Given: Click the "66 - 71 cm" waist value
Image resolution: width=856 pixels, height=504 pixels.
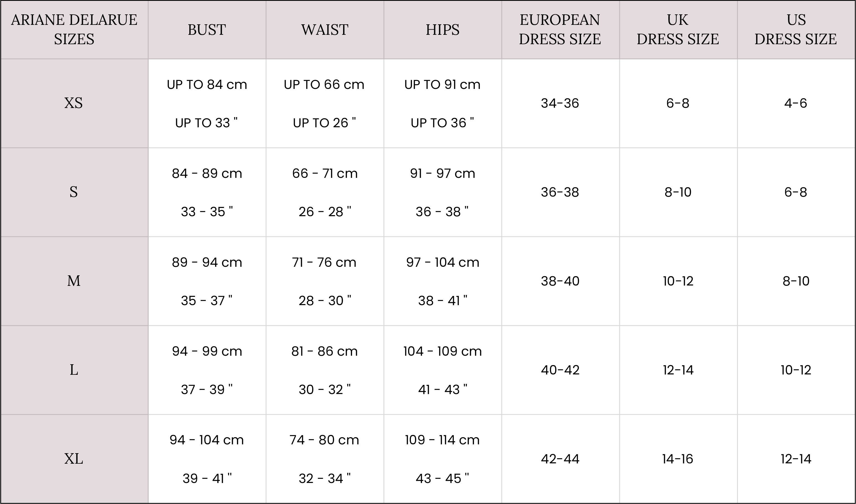Looking at the screenshot, I should (x=325, y=173).
